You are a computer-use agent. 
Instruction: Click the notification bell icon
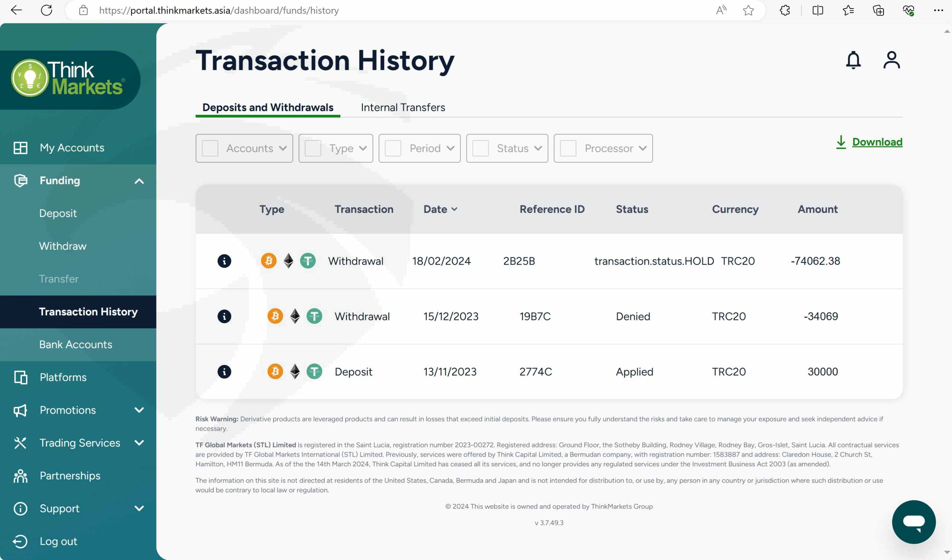[x=853, y=61]
